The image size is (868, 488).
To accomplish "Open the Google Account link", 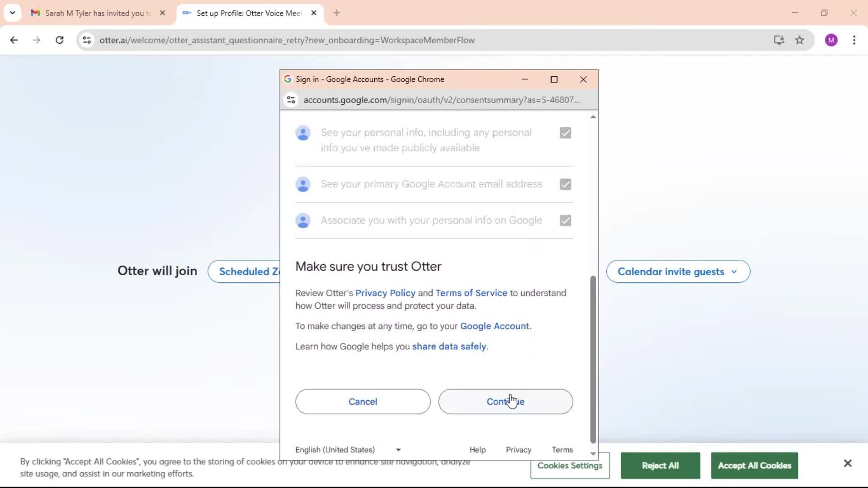I will point(495,326).
